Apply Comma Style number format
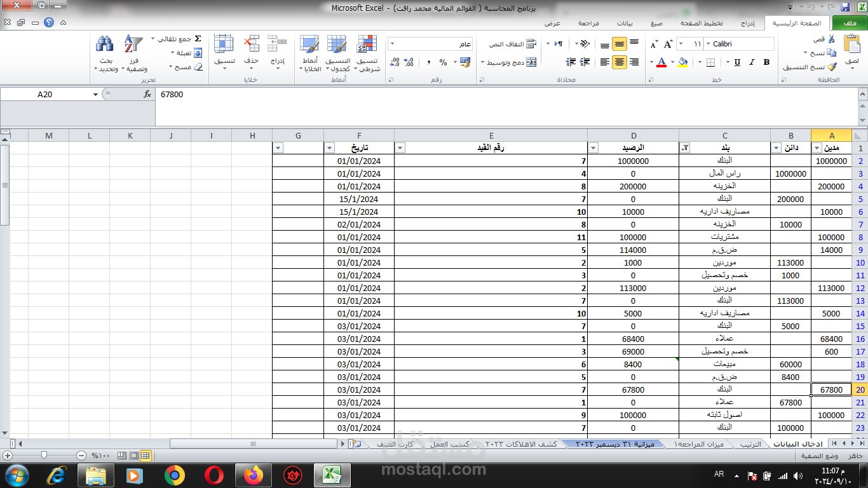Image resolution: width=868 pixels, height=488 pixels. 429,62
